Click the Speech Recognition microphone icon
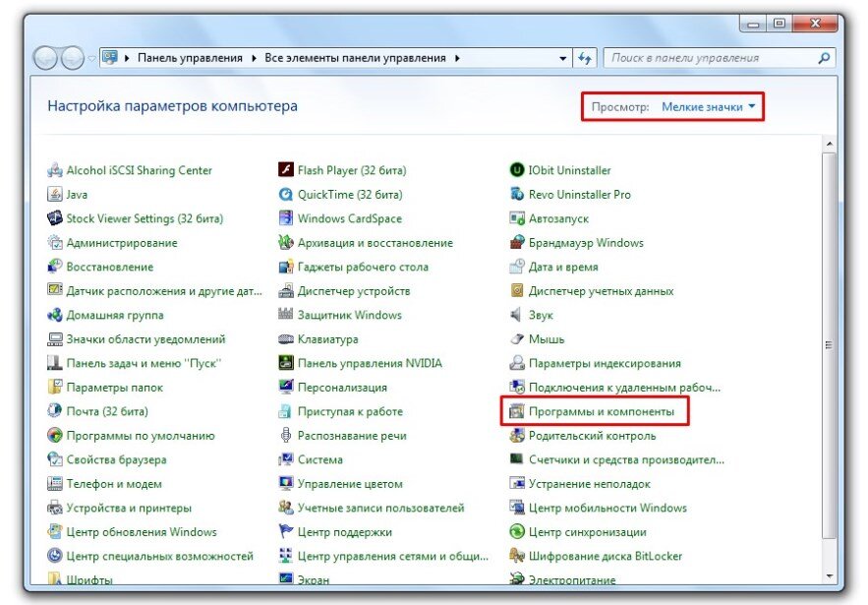The image size is (868, 605). coord(286,436)
